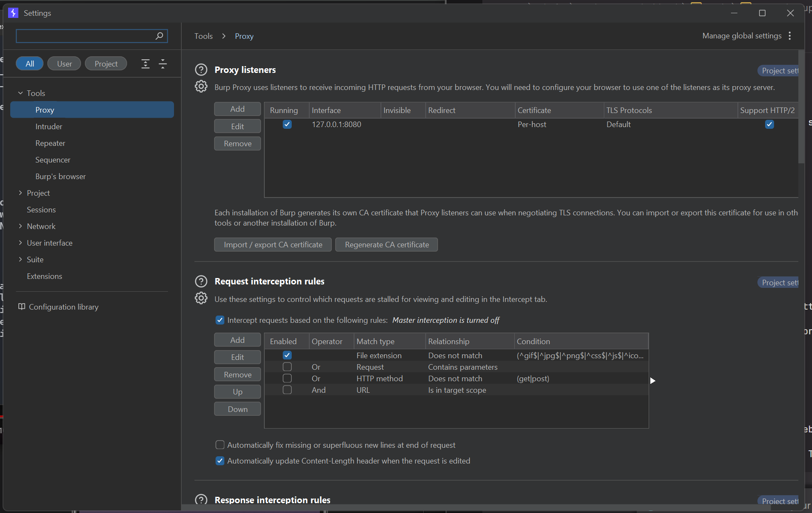Click the Proxy breadcrumb link
The width and height of the screenshot is (812, 513).
[x=244, y=36]
